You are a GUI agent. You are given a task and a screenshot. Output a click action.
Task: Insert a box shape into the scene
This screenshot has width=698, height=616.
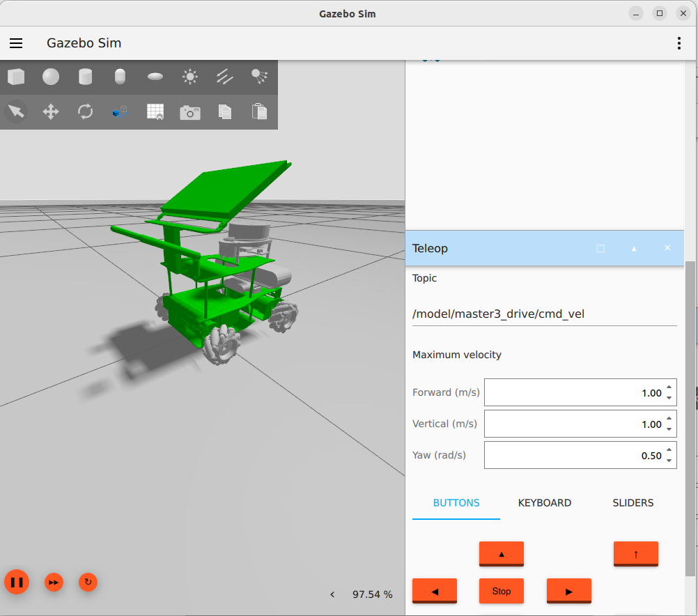16,77
